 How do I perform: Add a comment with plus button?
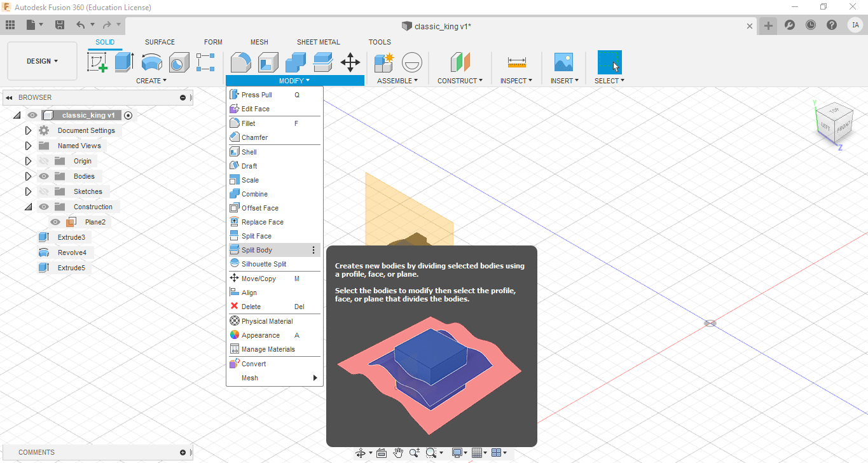click(x=183, y=453)
